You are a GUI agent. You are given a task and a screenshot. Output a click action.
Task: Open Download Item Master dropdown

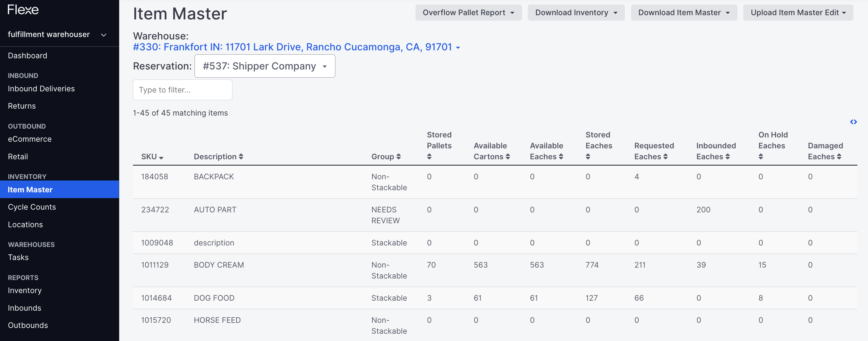click(684, 13)
